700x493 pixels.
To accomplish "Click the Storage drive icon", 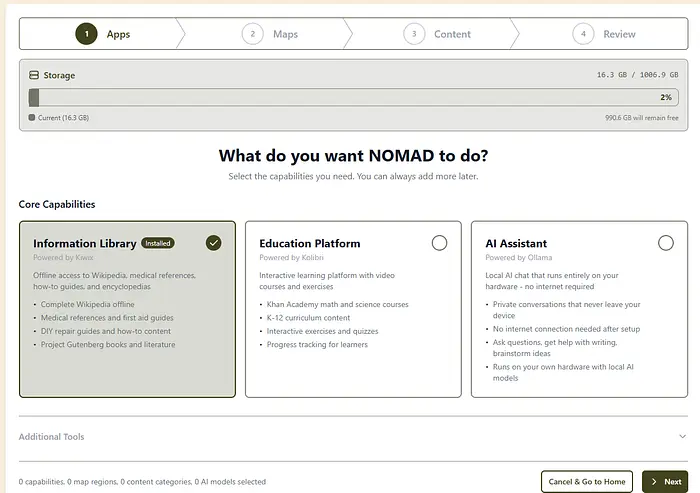I will coord(34,75).
